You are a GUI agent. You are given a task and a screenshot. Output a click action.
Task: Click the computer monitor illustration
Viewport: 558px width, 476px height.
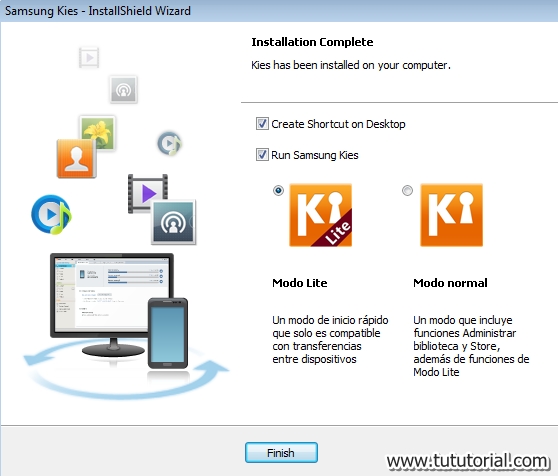[112, 304]
